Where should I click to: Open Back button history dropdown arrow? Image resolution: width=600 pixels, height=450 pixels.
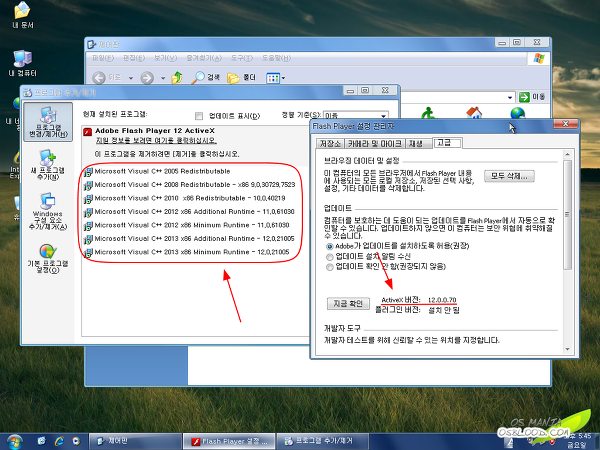pos(130,78)
